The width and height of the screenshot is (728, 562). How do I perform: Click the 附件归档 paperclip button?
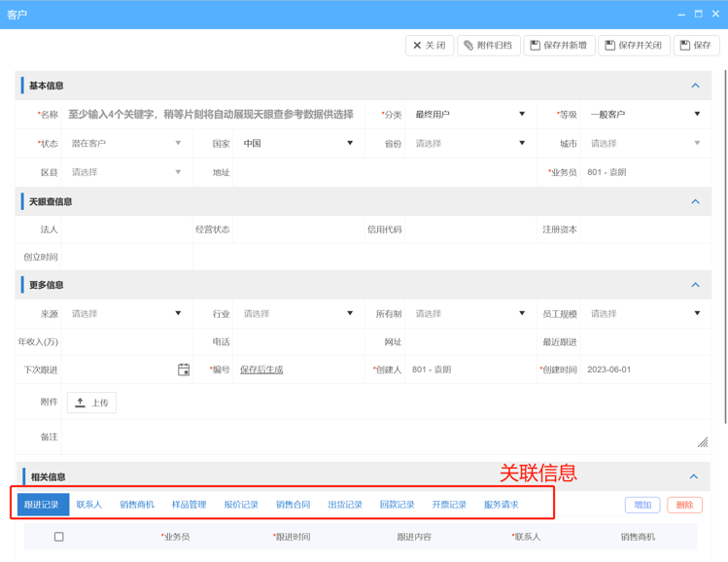(488, 46)
